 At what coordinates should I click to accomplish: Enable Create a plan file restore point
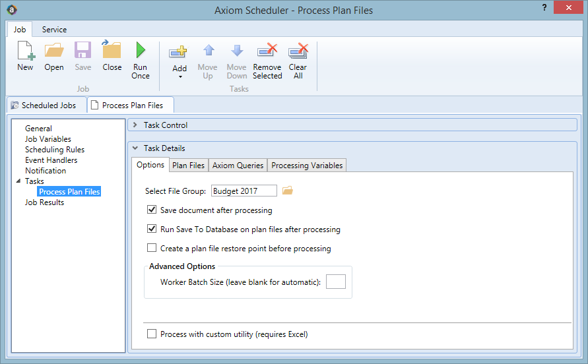[152, 248]
